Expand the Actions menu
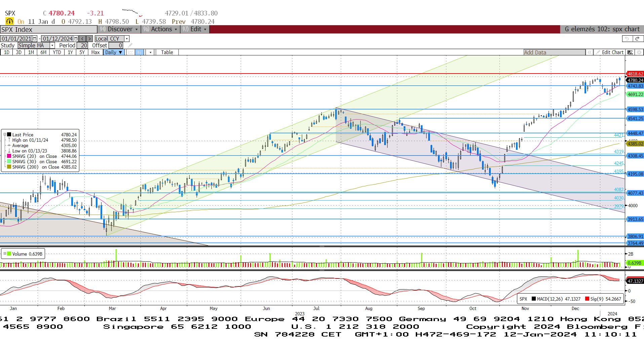 point(160,29)
